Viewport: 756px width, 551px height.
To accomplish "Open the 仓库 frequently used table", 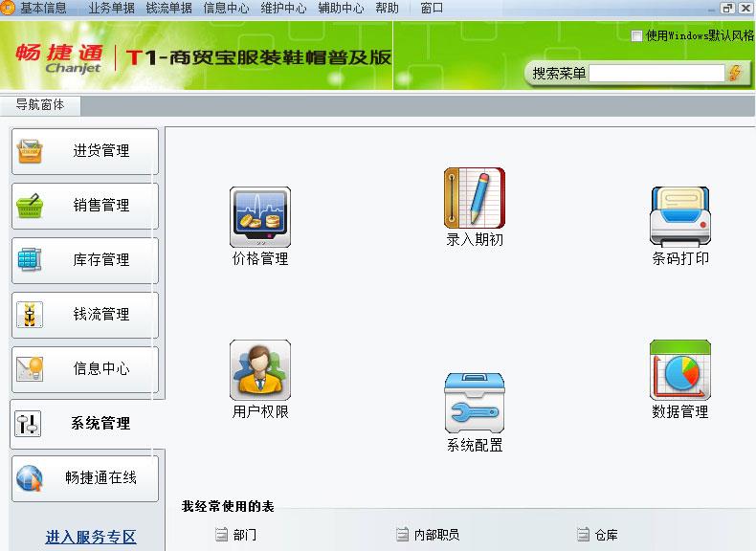I will (x=606, y=535).
